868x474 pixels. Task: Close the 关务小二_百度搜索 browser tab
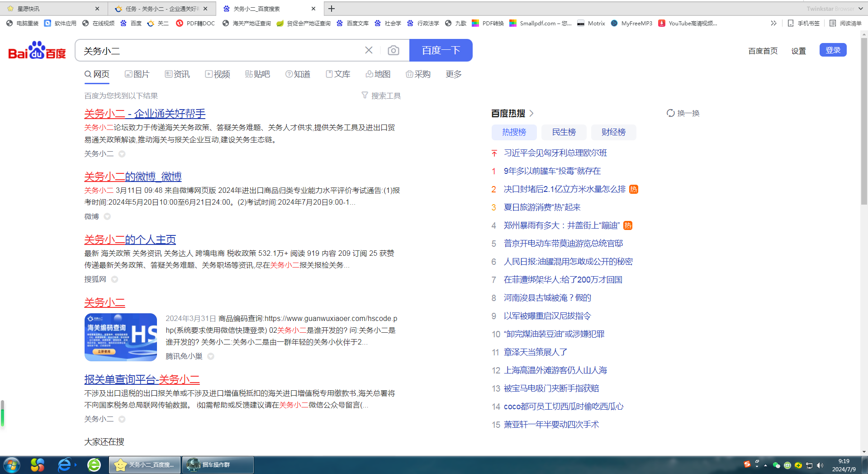pyautogui.click(x=313, y=9)
